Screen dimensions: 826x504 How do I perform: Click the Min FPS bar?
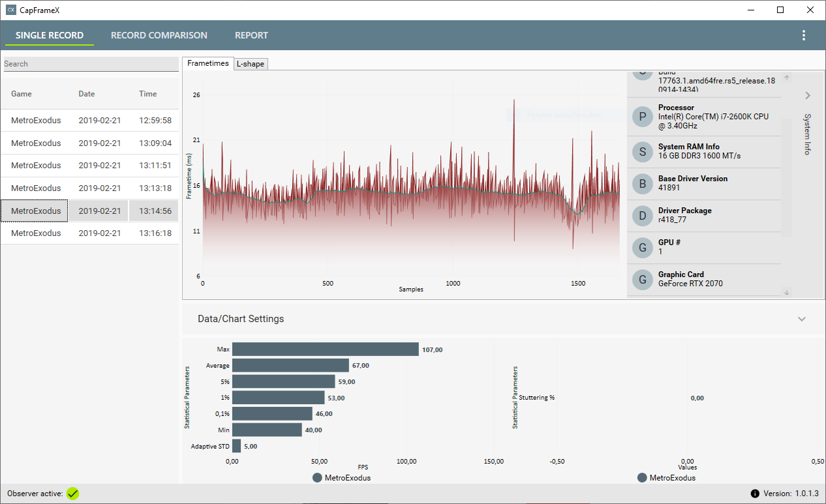coord(267,430)
